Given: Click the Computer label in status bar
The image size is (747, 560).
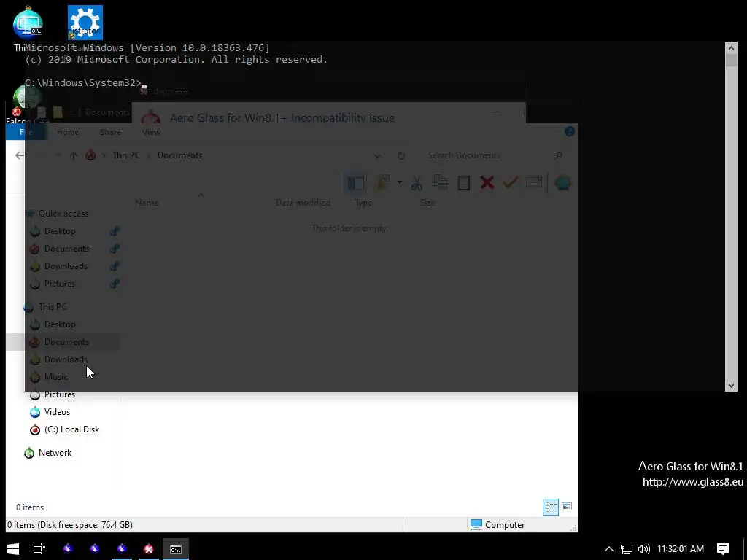Looking at the screenshot, I should [x=505, y=525].
